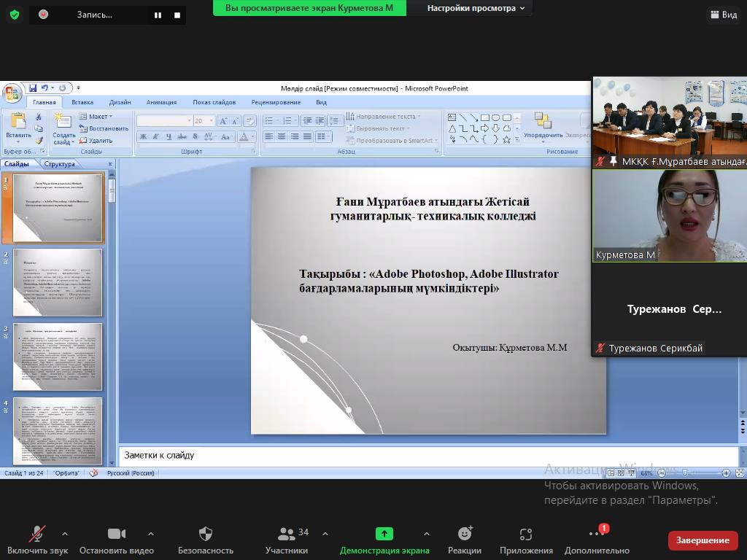Expand audio options arrow next to microphone
747x560 pixels.
[x=65, y=534]
